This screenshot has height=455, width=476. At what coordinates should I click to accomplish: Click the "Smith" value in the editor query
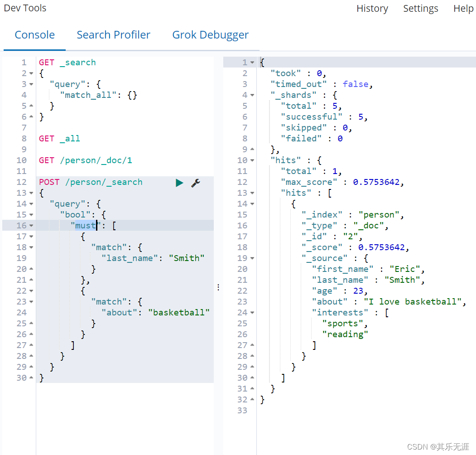187,258
